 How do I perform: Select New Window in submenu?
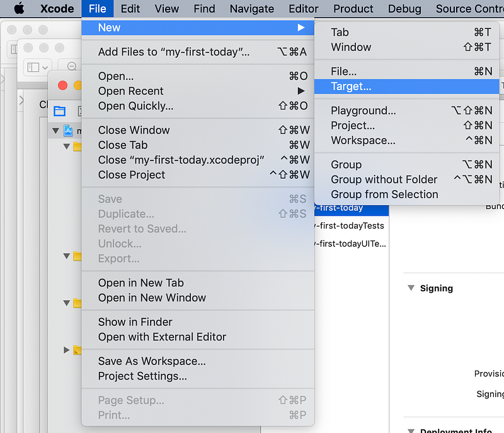[406, 47]
